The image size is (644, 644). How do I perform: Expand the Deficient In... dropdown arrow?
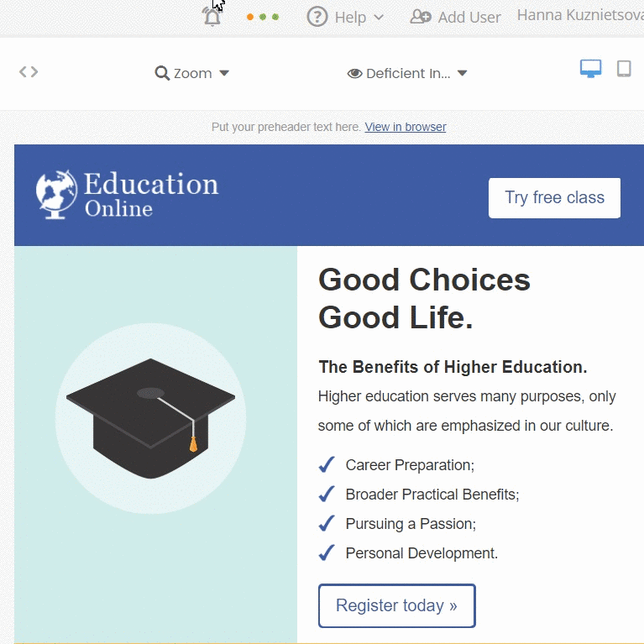(x=462, y=73)
